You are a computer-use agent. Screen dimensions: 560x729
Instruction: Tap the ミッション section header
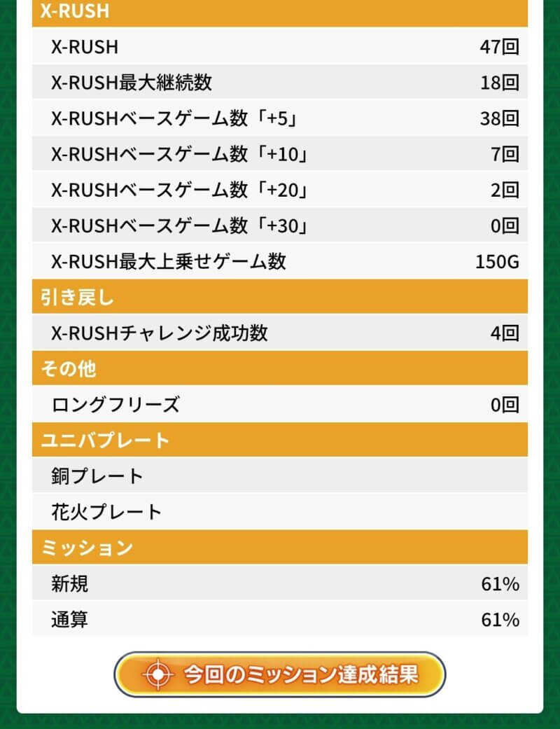coord(280,548)
